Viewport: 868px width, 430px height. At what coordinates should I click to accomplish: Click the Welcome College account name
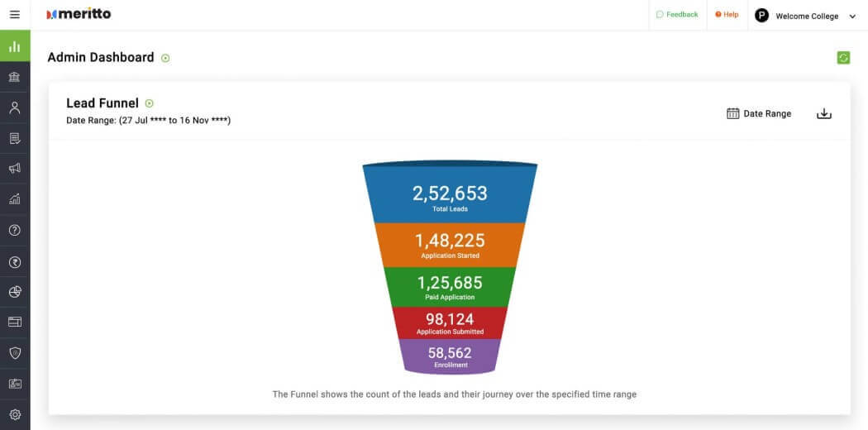click(x=807, y=16)
